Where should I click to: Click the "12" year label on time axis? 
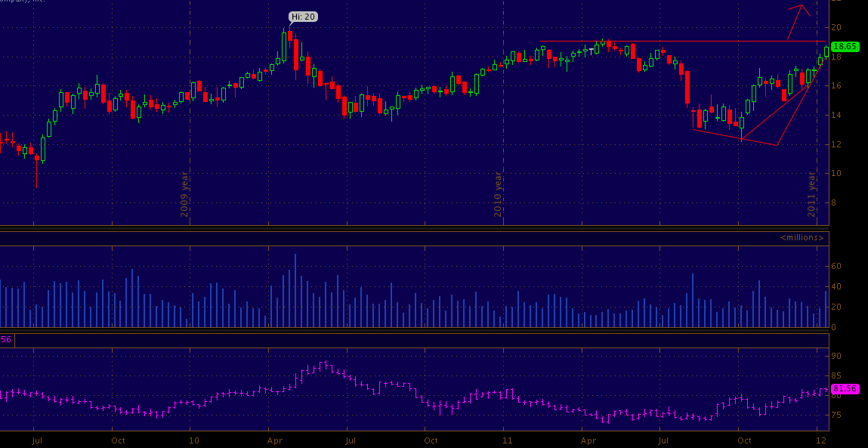coord(821,440)
